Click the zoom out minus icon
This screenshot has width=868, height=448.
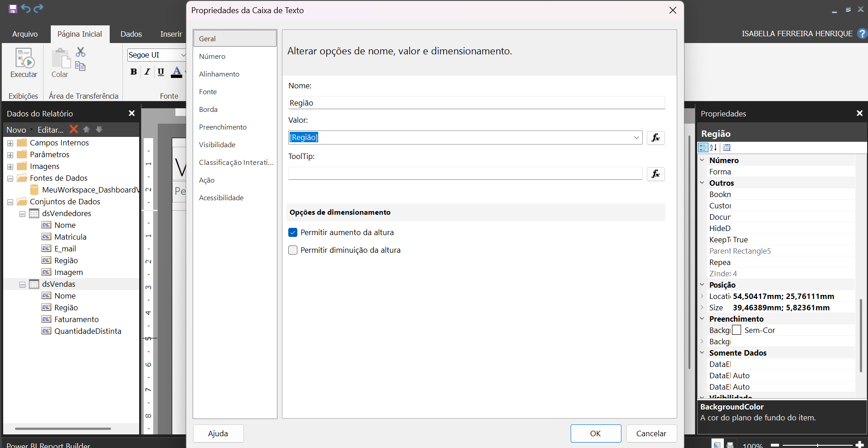pyautogui.click(x=775, y=445)
